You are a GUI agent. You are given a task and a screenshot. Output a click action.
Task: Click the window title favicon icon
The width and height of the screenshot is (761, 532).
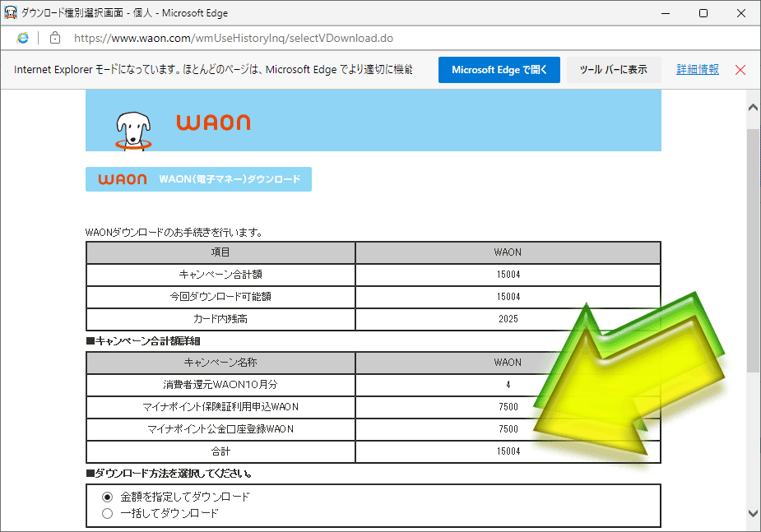pos(10,12)
